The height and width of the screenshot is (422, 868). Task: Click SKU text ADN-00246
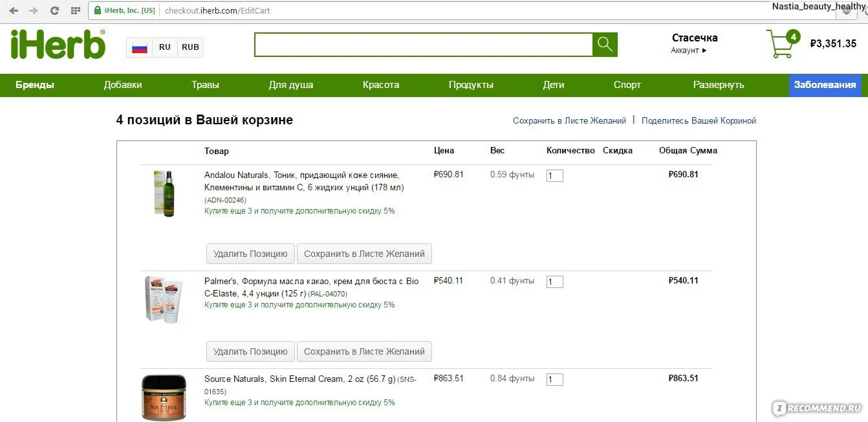pos(225,200)
